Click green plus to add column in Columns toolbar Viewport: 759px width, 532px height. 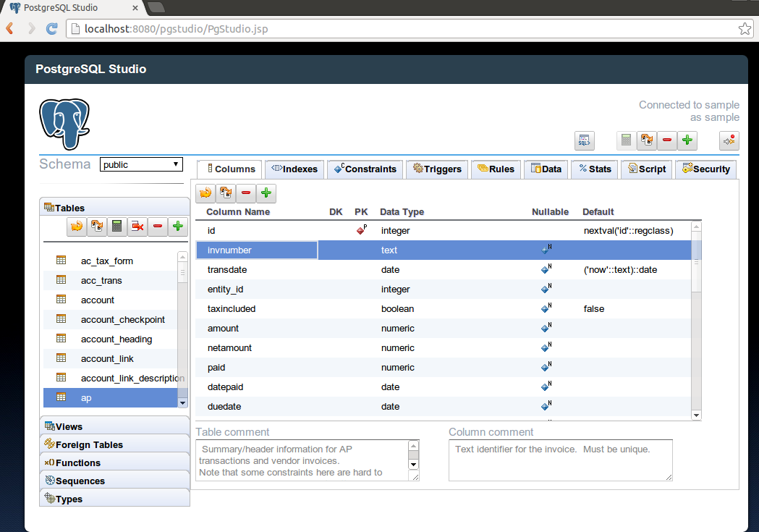point(266,193)
